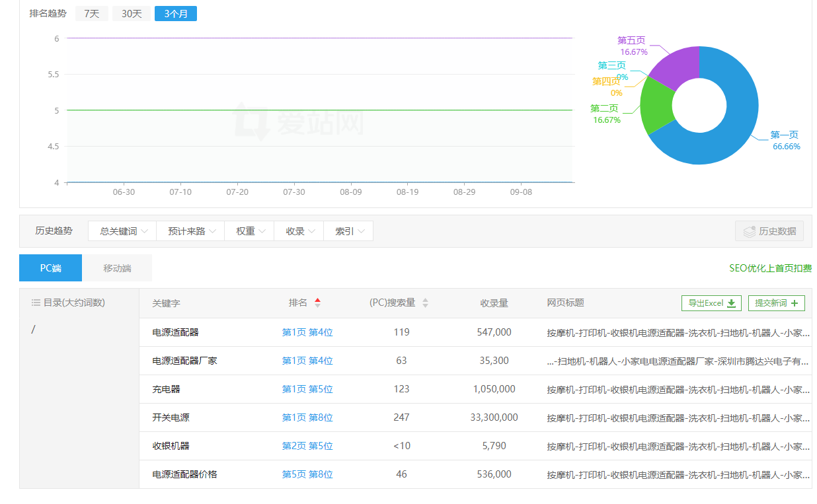Select the 30天 trend range
The width and height of the screenshot is (817, 504).
(132, 13)
